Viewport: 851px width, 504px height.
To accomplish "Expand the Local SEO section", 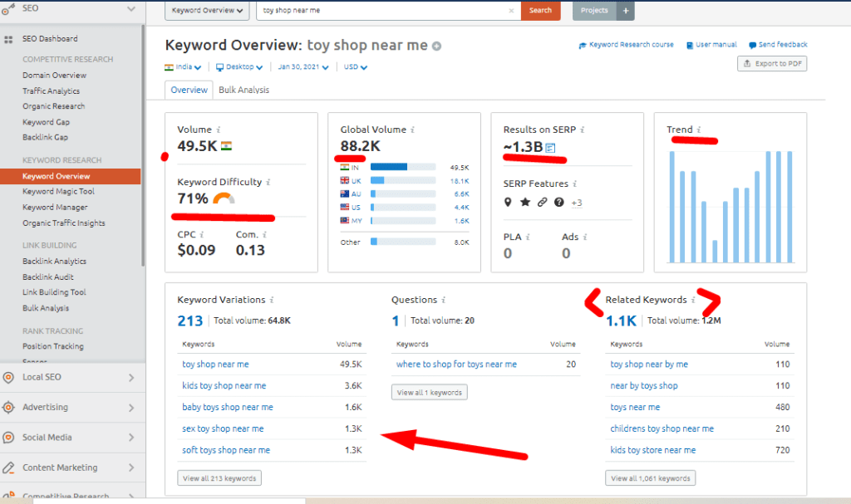I will pos(131,378).
